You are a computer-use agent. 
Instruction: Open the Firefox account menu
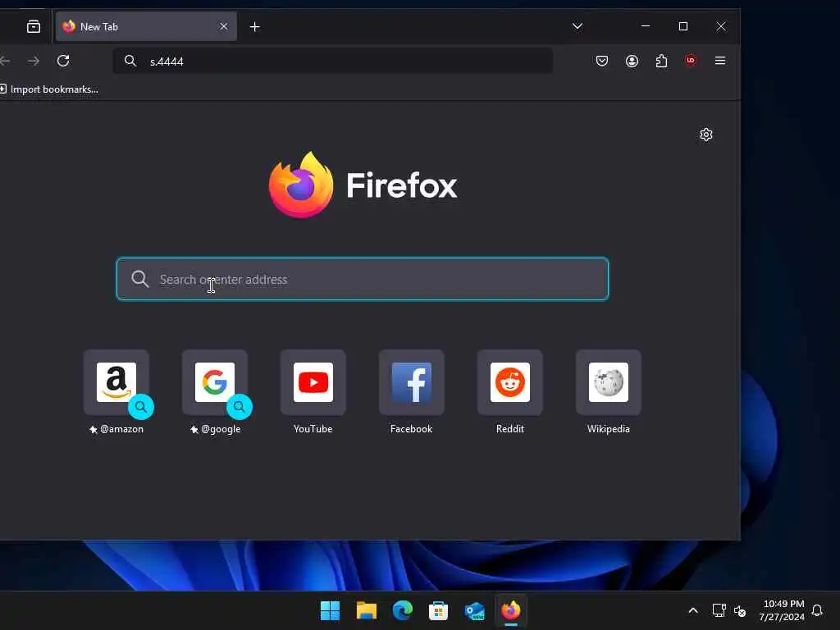tap(632, 61)
